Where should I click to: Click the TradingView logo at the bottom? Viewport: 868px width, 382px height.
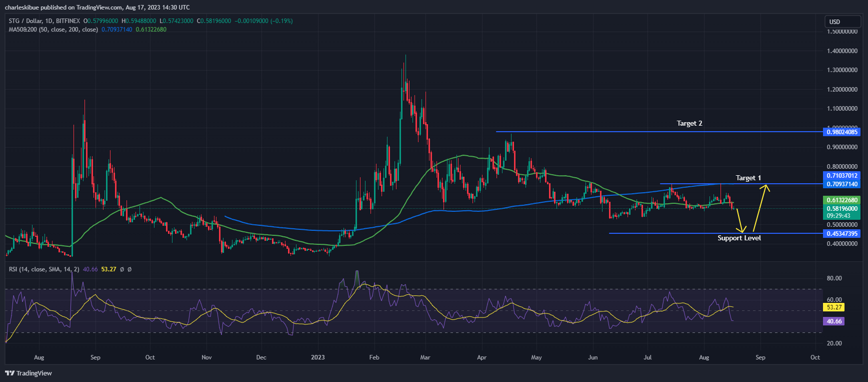click(28, 373)
